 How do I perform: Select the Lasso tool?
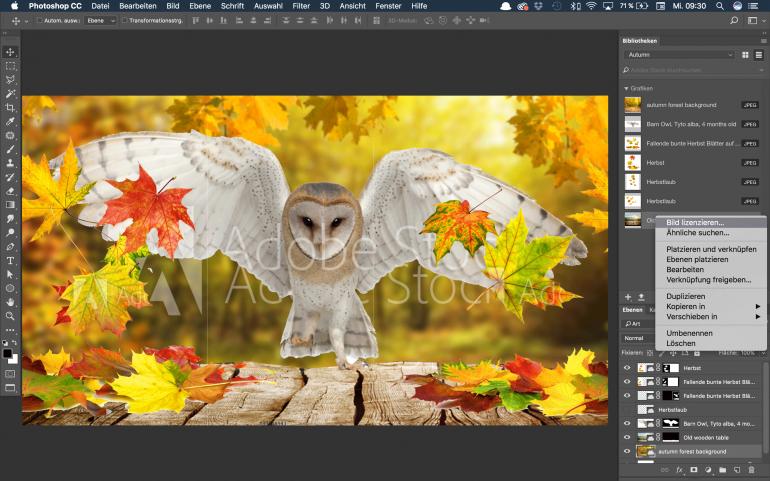pos(10,80)
